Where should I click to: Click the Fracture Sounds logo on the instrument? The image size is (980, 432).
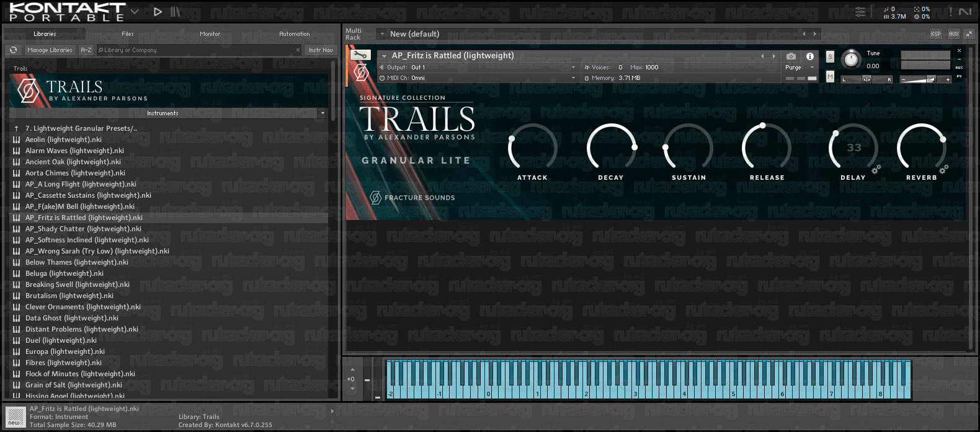point(412,198)
